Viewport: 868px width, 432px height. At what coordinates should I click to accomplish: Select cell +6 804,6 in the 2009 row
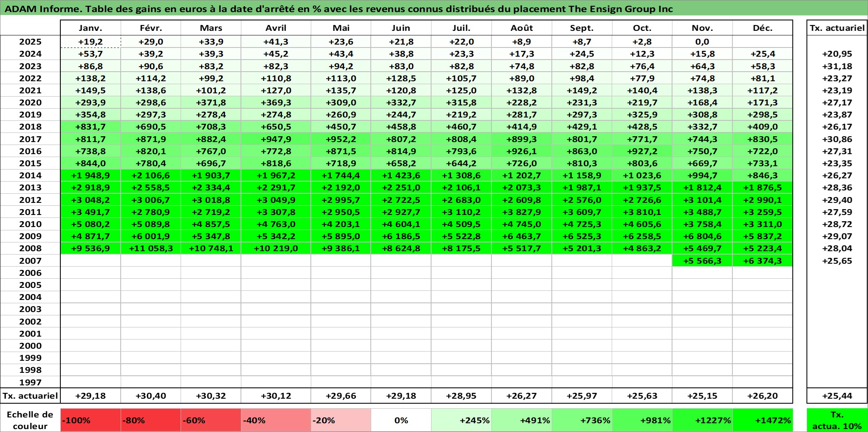click(702, 236)
